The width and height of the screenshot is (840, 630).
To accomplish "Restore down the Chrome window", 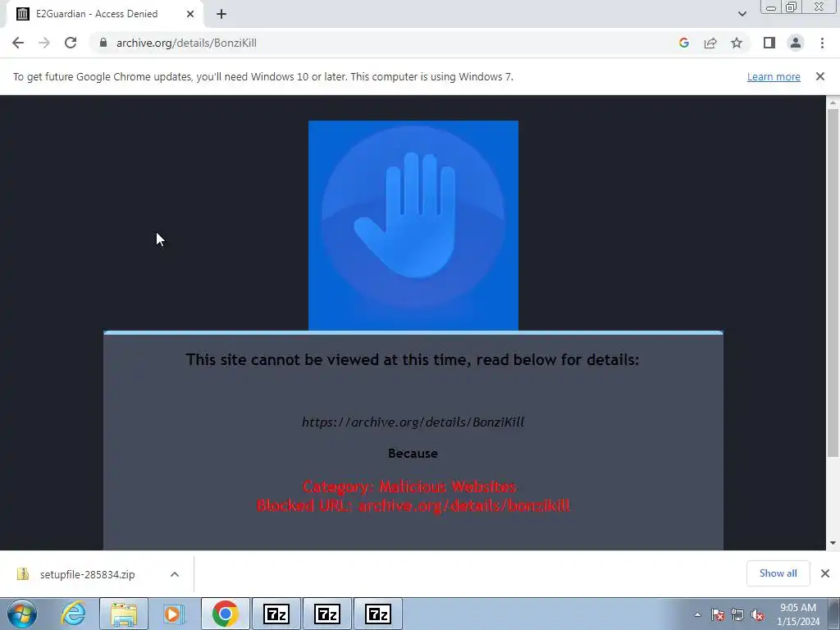I will click(791, 7).
